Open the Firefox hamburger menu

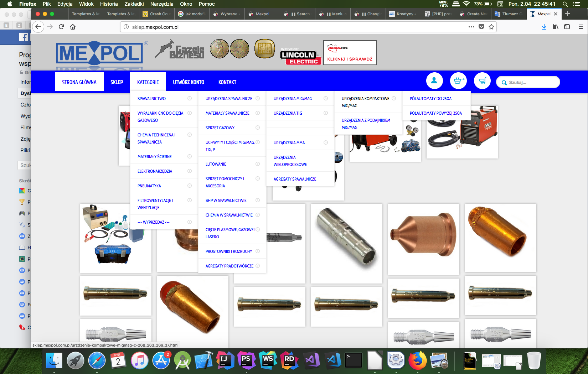(x=581, y=27)
